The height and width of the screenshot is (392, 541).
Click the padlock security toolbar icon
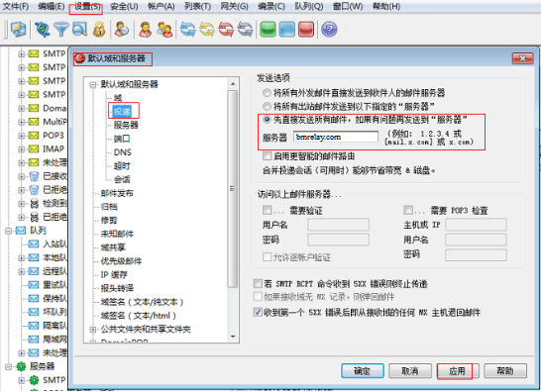point(99,30)
